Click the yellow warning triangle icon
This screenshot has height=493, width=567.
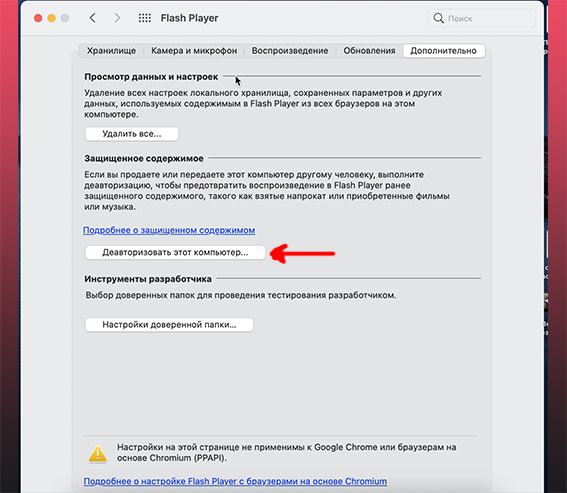click(98, 453)
